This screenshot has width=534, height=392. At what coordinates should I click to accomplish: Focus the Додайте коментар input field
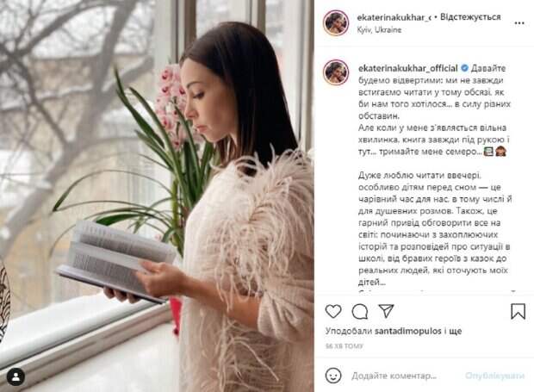coord(394,376)
